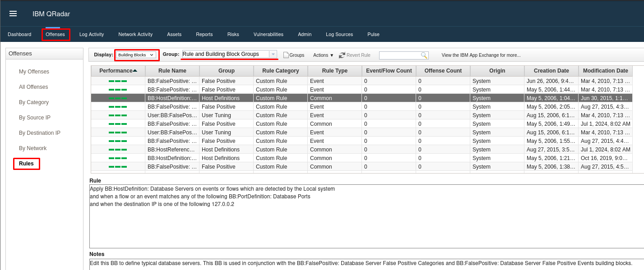Sort by Rule Type column header
The width and height of the screenshot is (644, 270).
[x=335, y=71]
